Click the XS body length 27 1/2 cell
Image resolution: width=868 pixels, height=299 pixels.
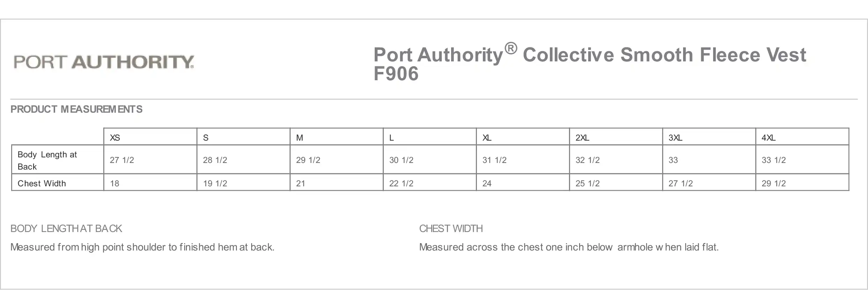pyautogui.click(x=150, y=160)
